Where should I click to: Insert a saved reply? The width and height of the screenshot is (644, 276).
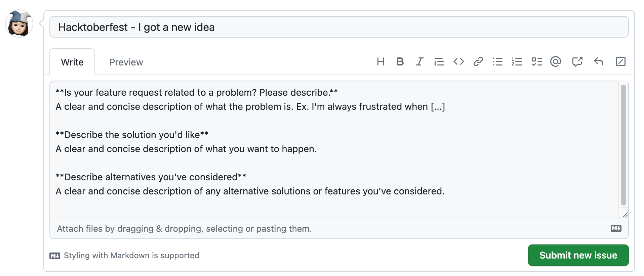(x=599, y=62)
